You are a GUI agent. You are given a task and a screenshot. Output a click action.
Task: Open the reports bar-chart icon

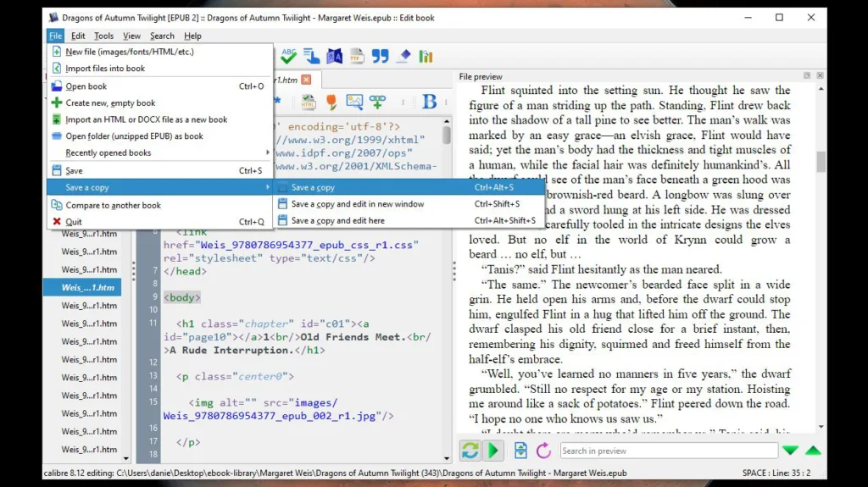tap(426, 56)
